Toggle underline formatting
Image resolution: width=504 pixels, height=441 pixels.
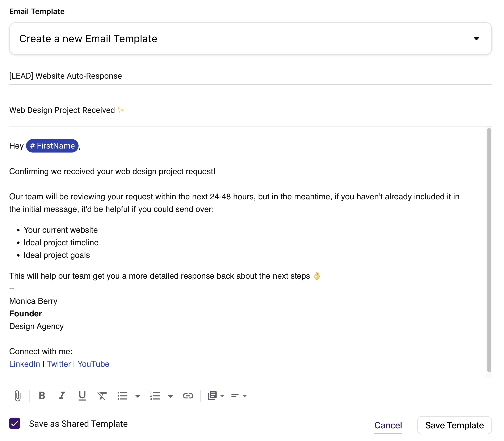point(82,396)
